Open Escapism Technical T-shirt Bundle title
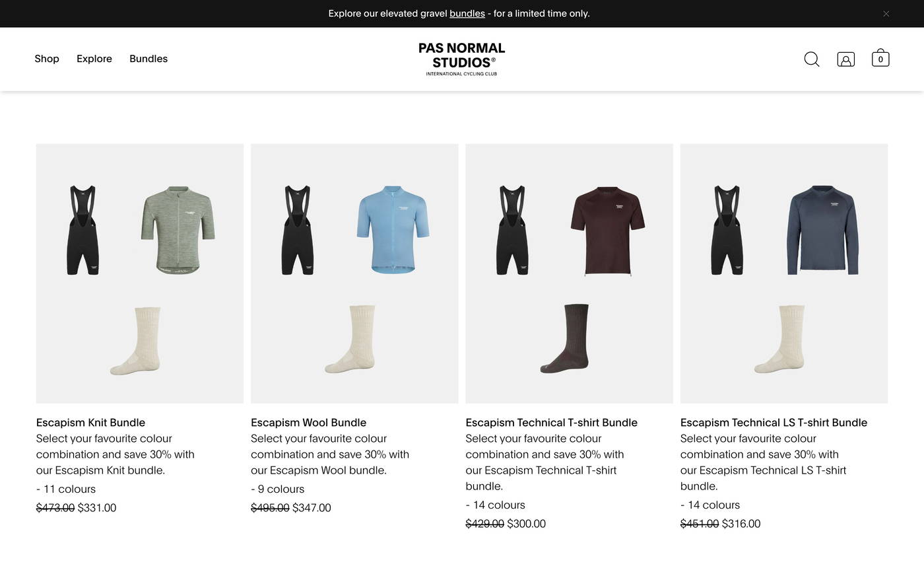The width and height of the screenshot is (924, 578). [551, 423]
